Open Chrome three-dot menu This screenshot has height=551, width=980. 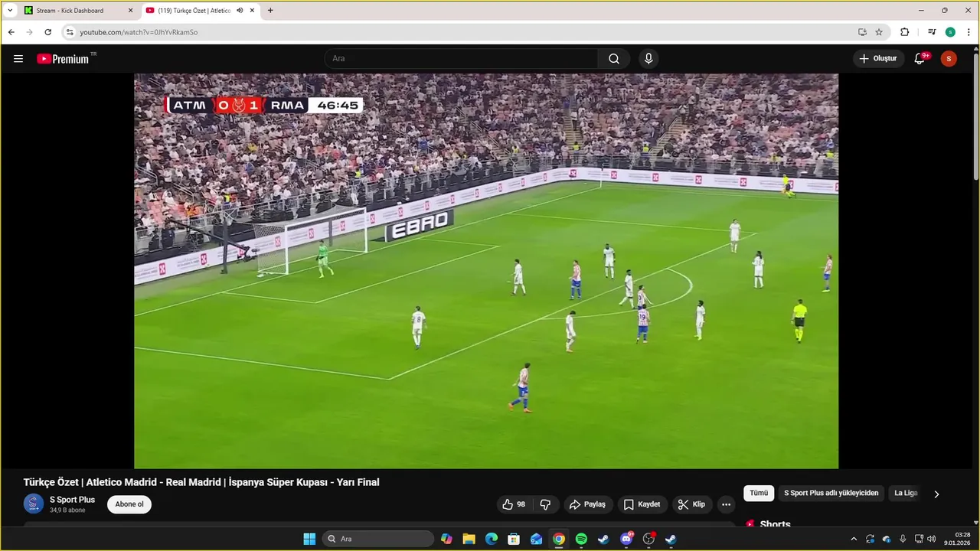[969, 32]
